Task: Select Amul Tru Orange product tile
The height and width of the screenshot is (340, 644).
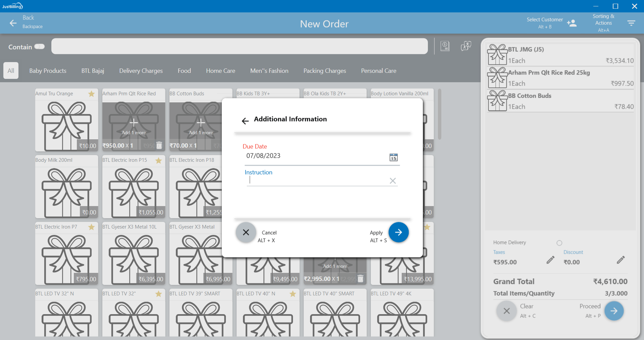Action: [x=66, y=120]
